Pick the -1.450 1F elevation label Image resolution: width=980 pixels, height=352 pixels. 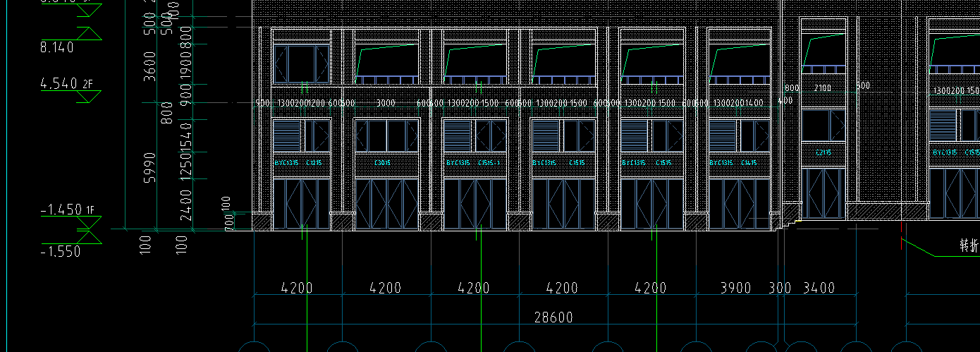pyautogui.click(x=68, y=210)
